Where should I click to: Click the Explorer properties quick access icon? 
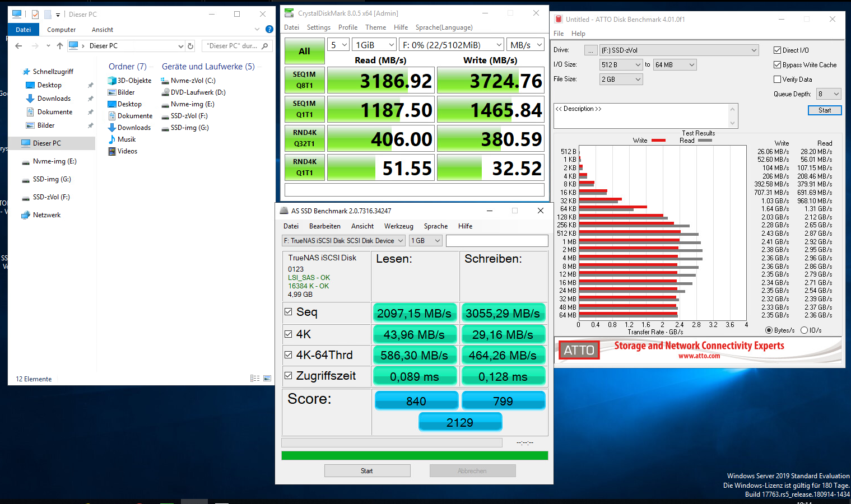pos(35,15)
